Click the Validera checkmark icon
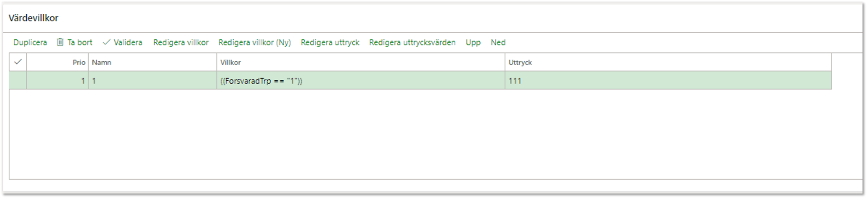868x199 pixels. point(106,42)
